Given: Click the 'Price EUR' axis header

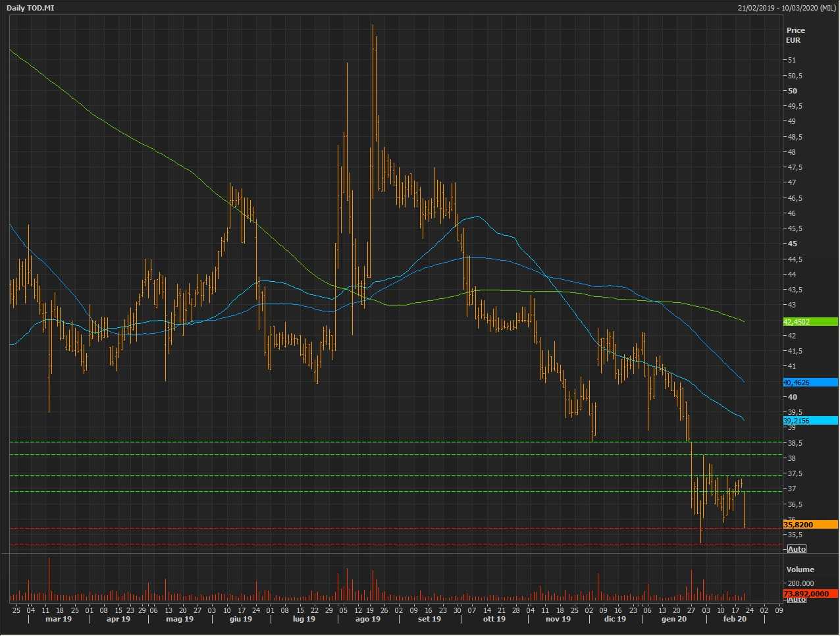Looking at the screenshot, I should point(795,35).
